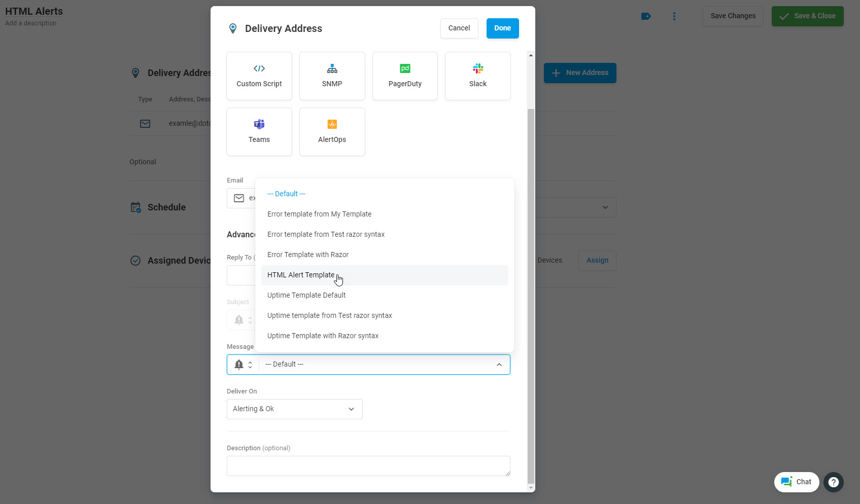Click the dialog vertical scrollbar
860x504 pixels.
tap(531, 294)
